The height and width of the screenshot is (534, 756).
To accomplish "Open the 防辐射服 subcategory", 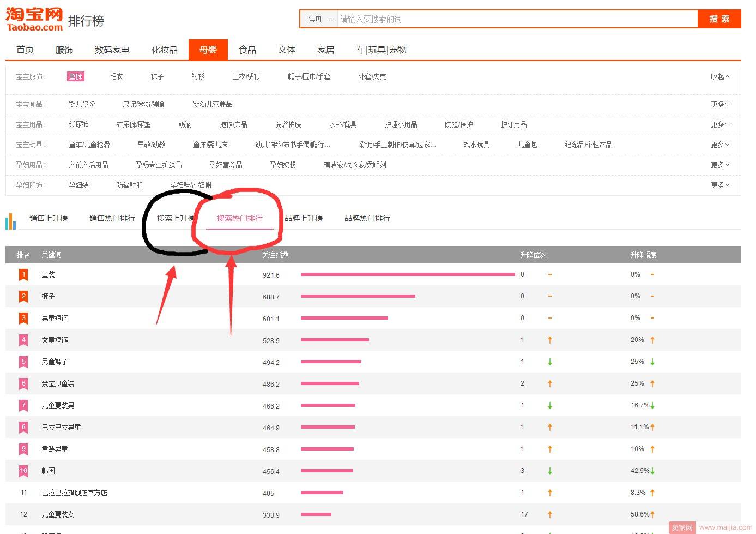I will pyautogui.click(x=130, y=185).
